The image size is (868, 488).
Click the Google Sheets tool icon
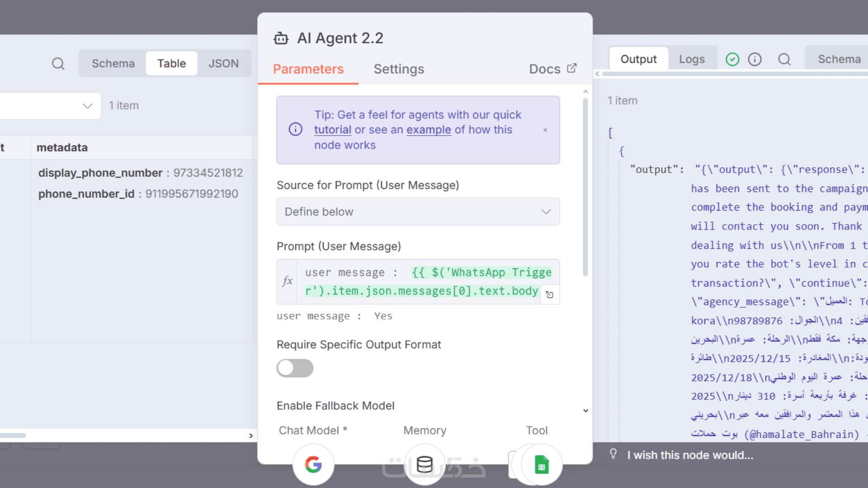pyautogui.click(x=542, y=464)
